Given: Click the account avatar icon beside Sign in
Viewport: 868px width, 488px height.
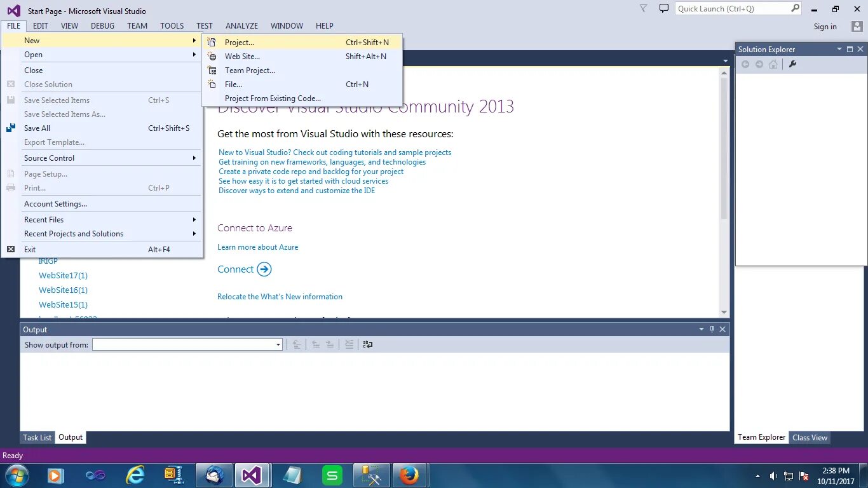Looking at the screenshot, I should click(x=857, y=26).
